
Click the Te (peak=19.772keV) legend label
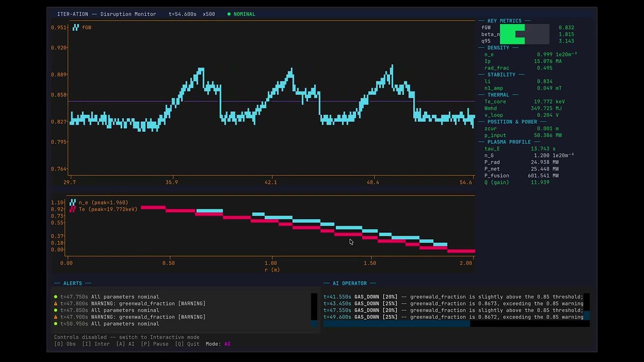tap(108, 209)
